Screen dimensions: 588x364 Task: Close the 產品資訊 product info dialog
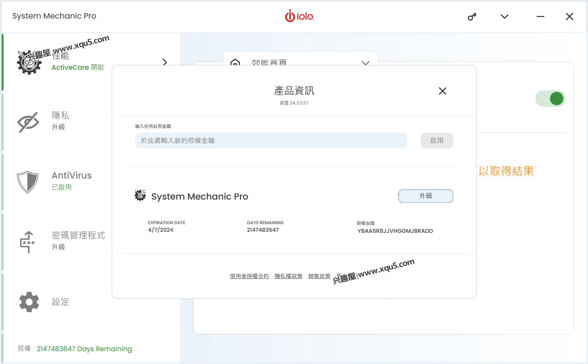click(x=442, y=91)
